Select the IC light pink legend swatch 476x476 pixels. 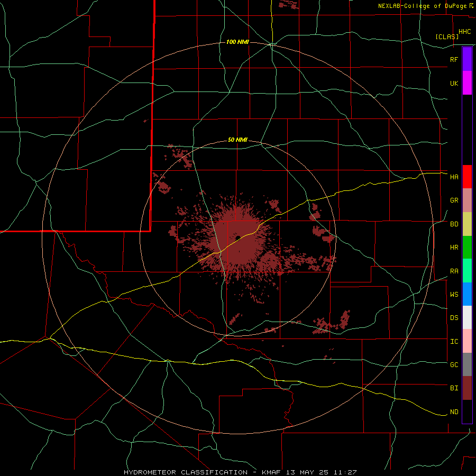point(467,341)
